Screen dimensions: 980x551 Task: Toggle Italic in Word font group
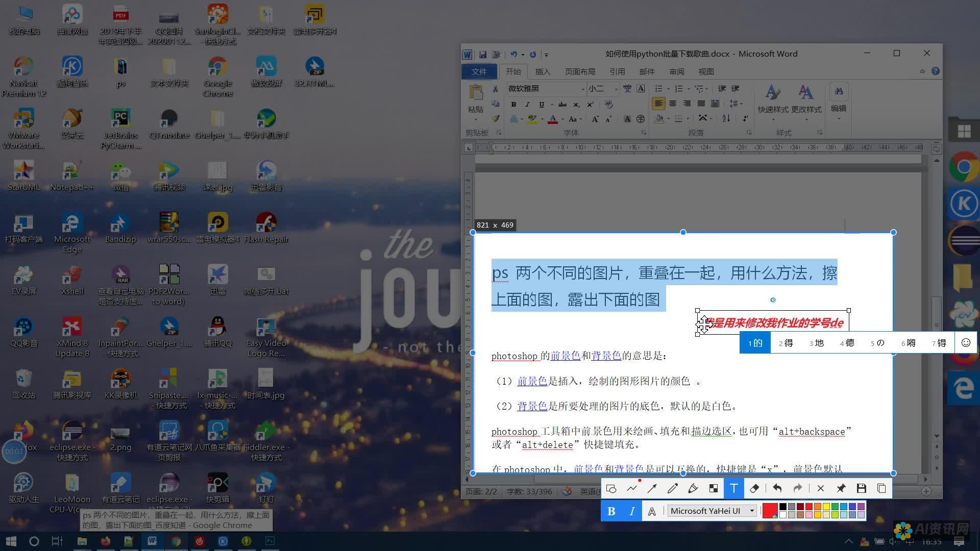click(x=527, y=104)
